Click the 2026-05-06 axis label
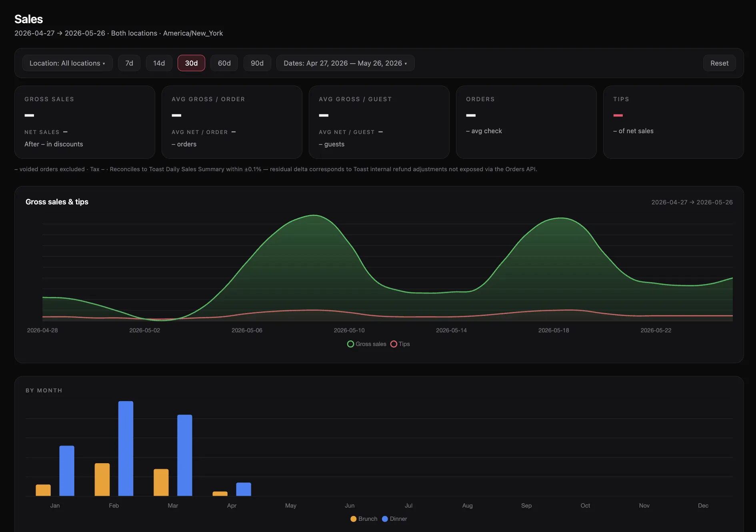This screenshot has height=532, width=756. coord(247,330)
